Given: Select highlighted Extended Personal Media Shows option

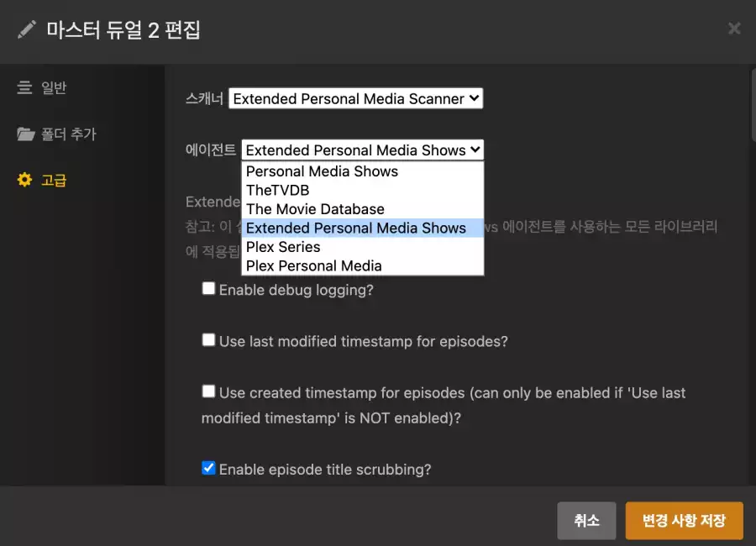Looking at the screenshot, I should 362,228.
